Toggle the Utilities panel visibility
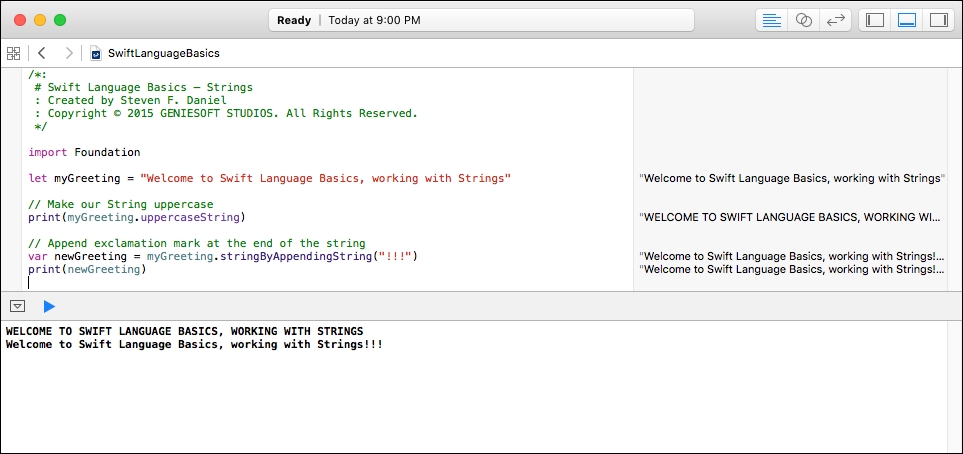The height and width of the screenshot is (454, 963). (938, 20)
